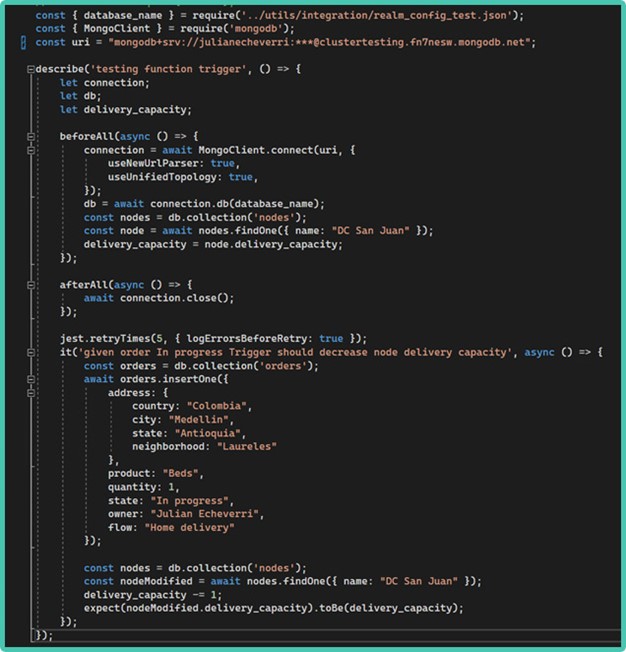Collapse the afterAll block fold marker
The height and width of the screenshot is (652, 626).
coord(30,285)
